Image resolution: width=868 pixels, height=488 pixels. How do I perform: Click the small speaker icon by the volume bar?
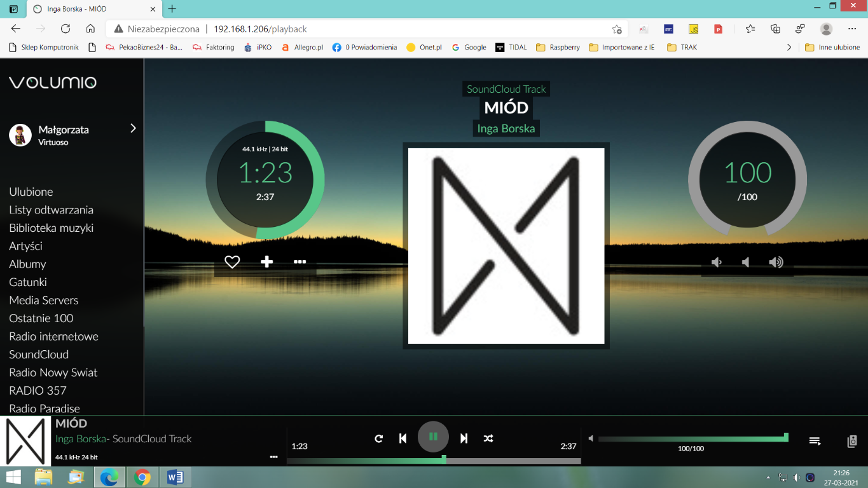[x=591, y=438]
